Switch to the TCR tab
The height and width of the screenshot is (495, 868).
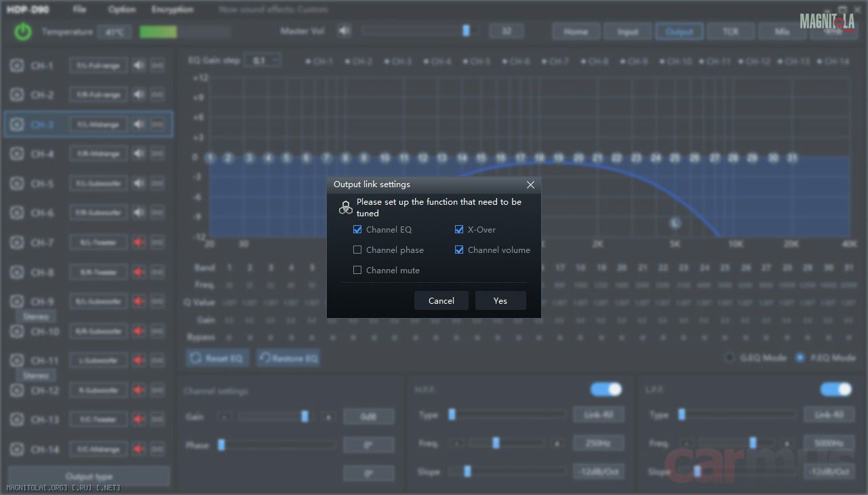[730, 32]
